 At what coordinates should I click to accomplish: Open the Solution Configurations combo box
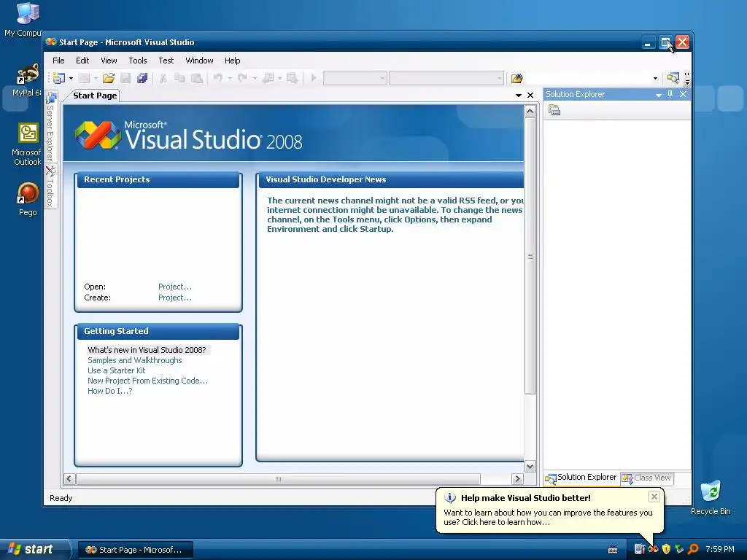click(x=355, y=78)
